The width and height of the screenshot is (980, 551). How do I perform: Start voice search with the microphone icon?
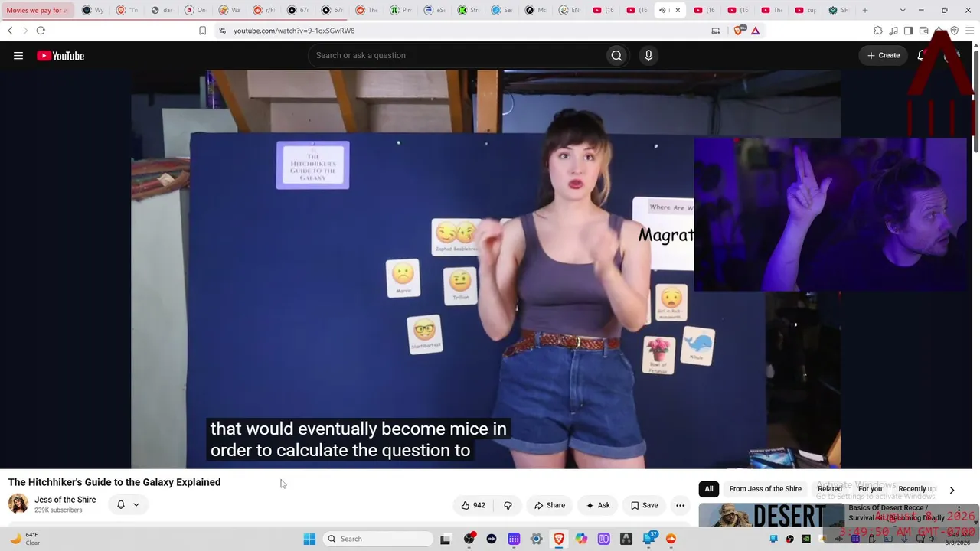click(648, 55)
